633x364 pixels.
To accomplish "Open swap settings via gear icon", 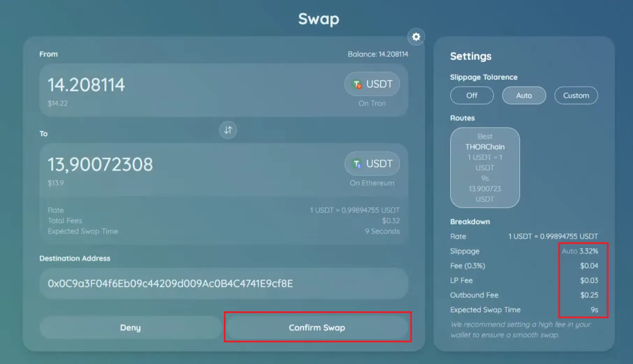I will pyautogui.click(x=416, y=37).
